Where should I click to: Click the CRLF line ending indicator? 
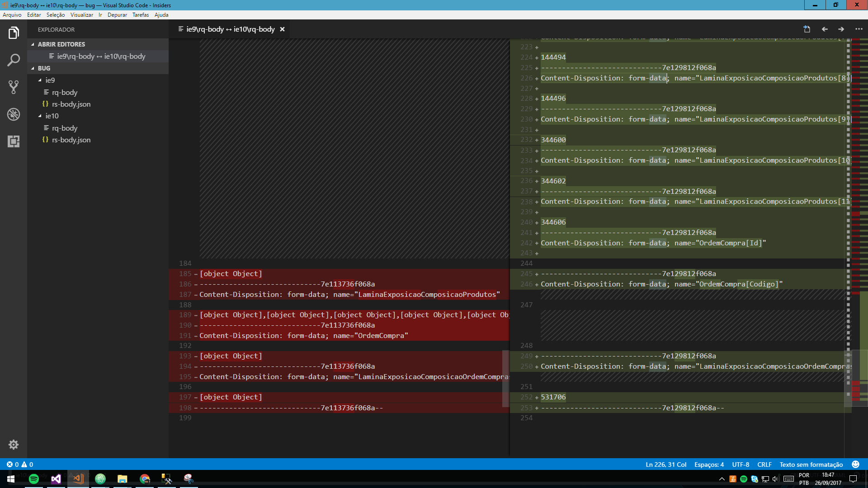click(x=764, y=464)
